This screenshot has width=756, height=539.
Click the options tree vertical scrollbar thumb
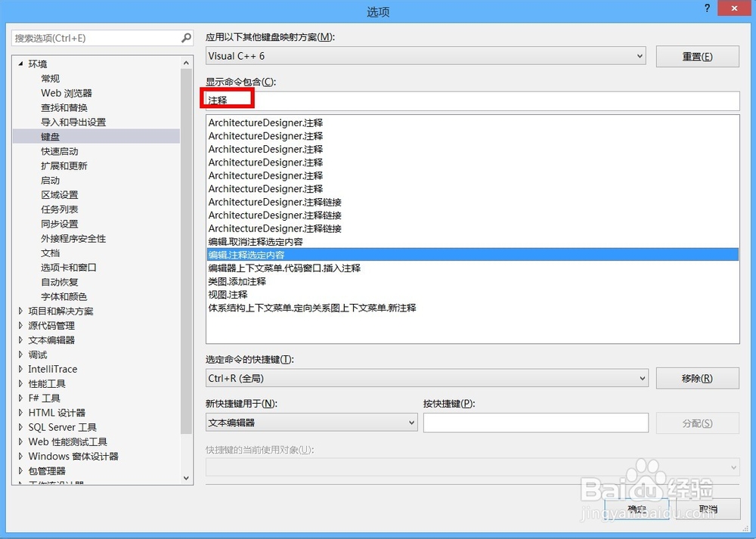point(186,251)
